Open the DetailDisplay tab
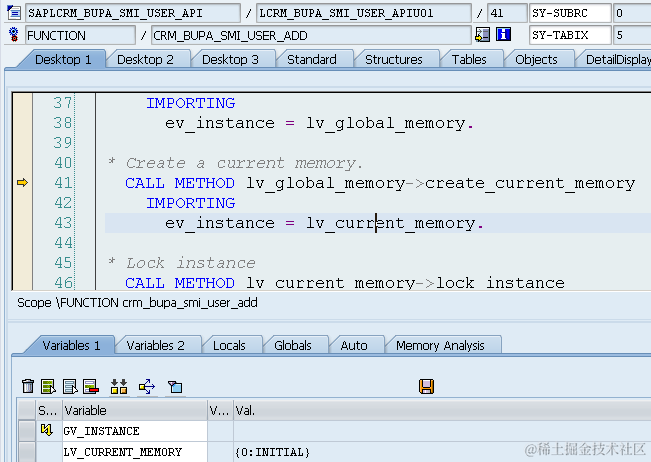Screen dimensions: 651x462 [x=617, y=59]
